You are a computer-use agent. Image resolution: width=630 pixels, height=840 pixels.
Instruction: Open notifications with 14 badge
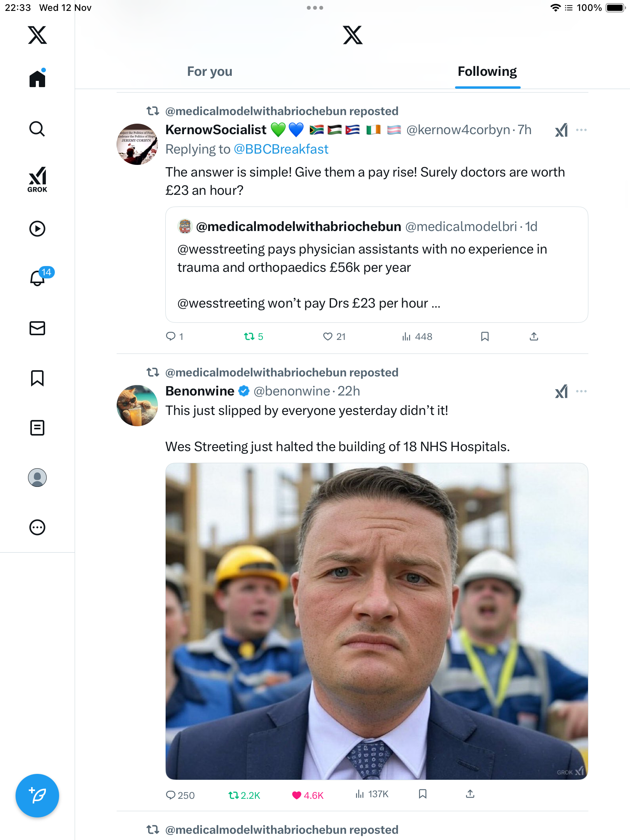click(x=38, y=278)
